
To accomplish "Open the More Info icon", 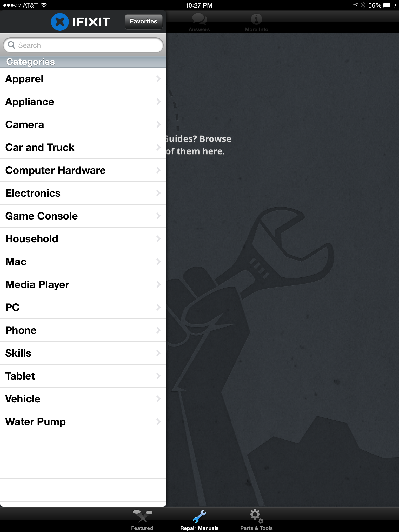I will [x=256, y=19].
